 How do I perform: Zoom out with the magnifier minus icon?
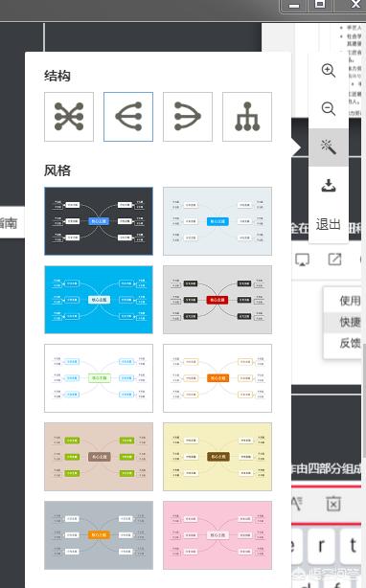tap(329, 109)
